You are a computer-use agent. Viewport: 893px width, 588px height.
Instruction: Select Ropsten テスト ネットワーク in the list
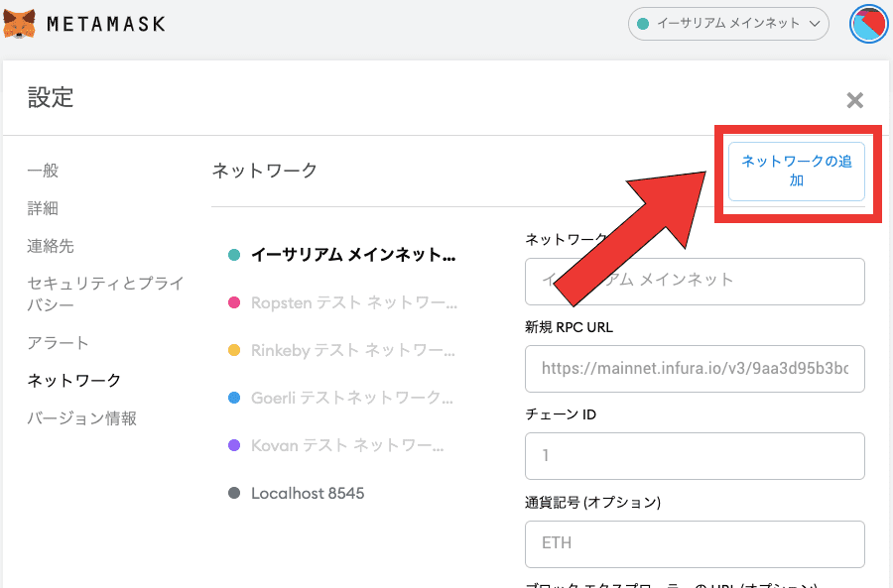click(342, 302)
